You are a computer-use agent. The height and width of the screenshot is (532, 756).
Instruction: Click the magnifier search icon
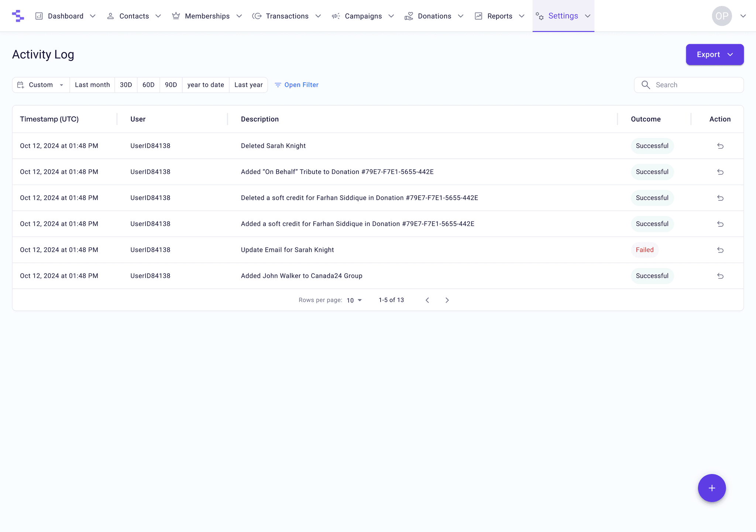click(x=646, y=85)
